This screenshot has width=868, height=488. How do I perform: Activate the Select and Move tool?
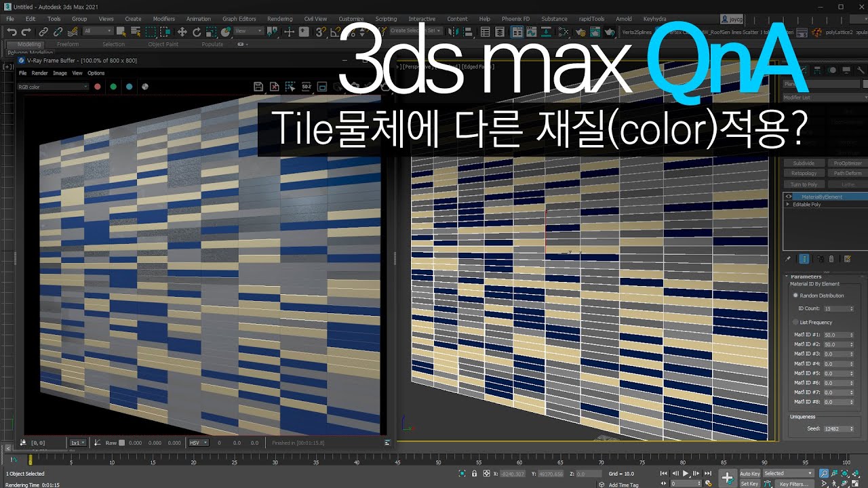click(182, 31)
